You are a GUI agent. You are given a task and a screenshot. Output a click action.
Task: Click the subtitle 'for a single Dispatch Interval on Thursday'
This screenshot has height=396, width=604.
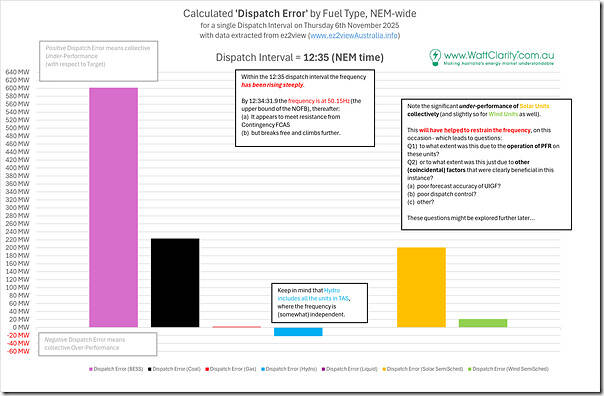pyautogui.click(x=300, y=25)
